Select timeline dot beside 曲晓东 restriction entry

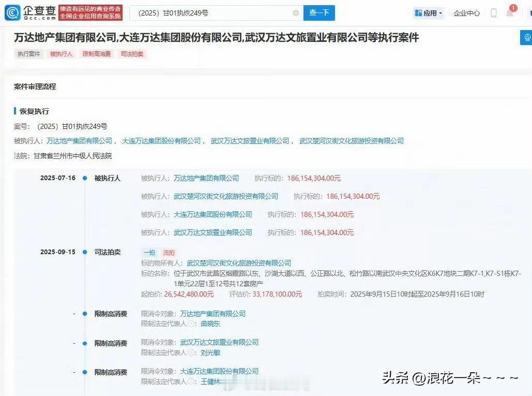coord(85,314)
